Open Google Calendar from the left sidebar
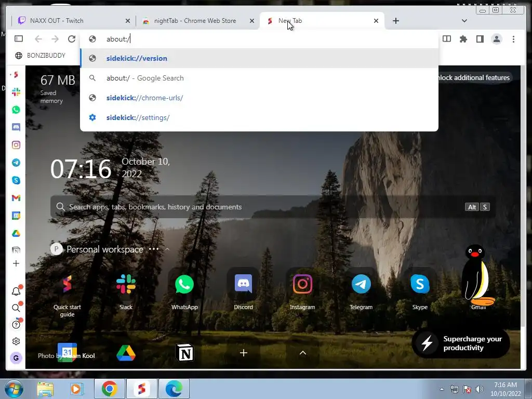Image resolution: width=532 pixels, height=399 pixels. 16,216
